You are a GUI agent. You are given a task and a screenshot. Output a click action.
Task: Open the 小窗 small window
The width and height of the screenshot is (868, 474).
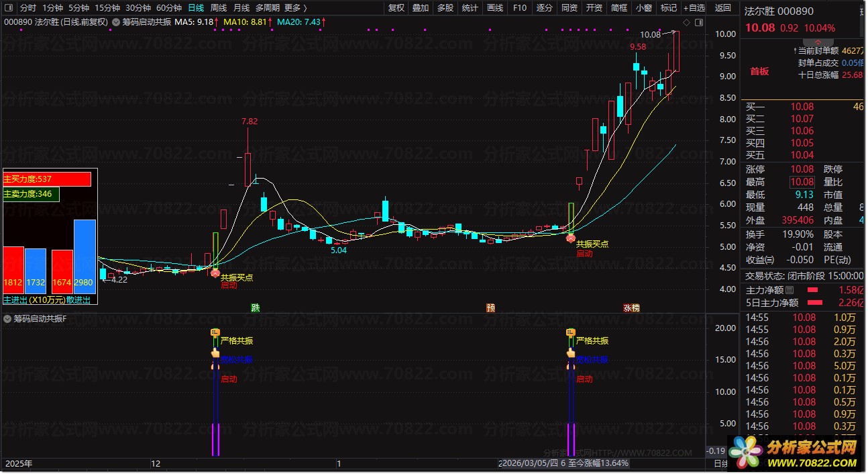point(644,8)
